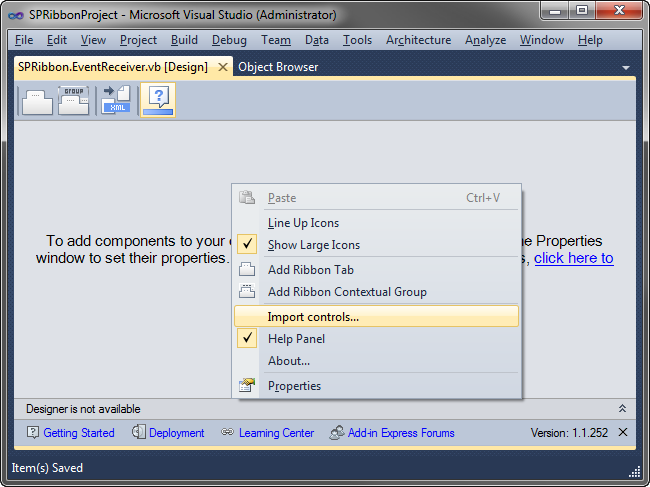This screenshot has height=487, width=650.
Task: Open the Getting Started link
Action: [79, 433]
